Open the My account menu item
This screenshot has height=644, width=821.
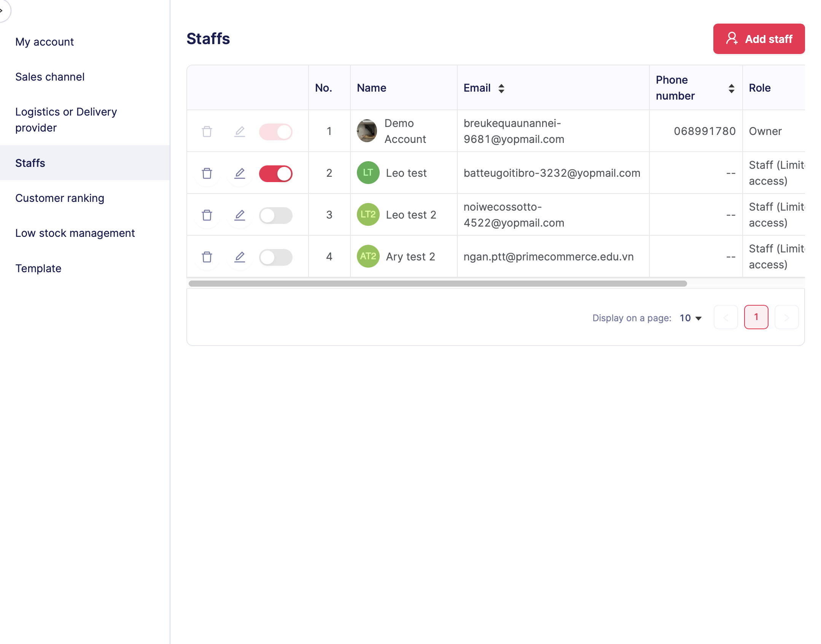(45, 42)
